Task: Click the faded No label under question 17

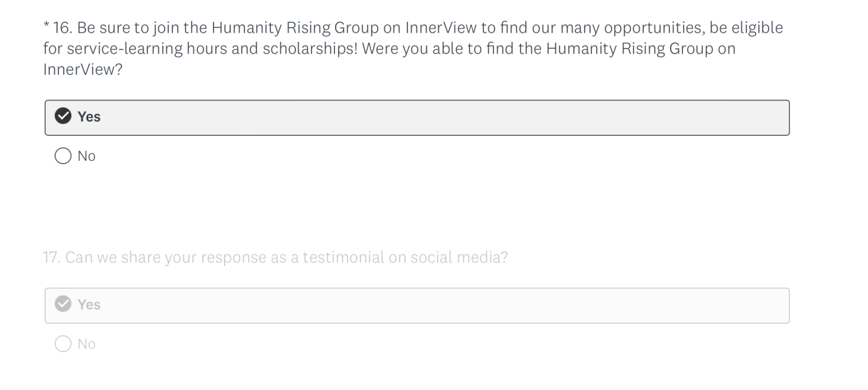Action: tap(87, 344)
